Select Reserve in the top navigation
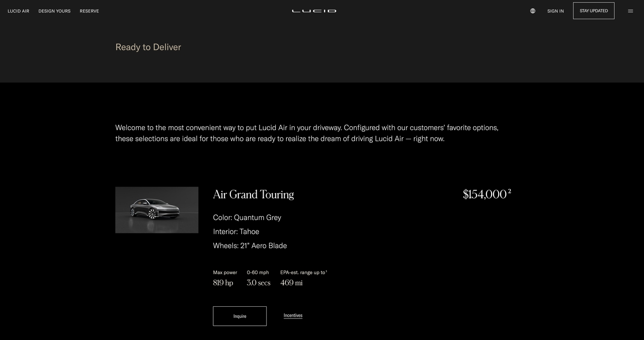Viewport: 644px width, 340px height. 89,11
